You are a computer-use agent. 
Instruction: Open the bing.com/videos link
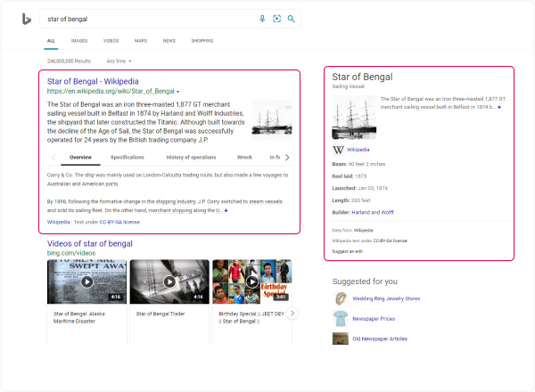(71, 253)
